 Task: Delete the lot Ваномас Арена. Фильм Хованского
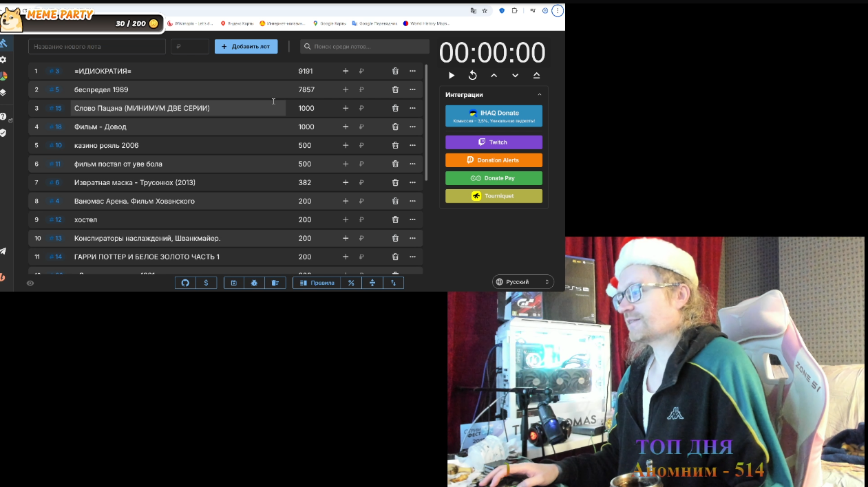395,201
